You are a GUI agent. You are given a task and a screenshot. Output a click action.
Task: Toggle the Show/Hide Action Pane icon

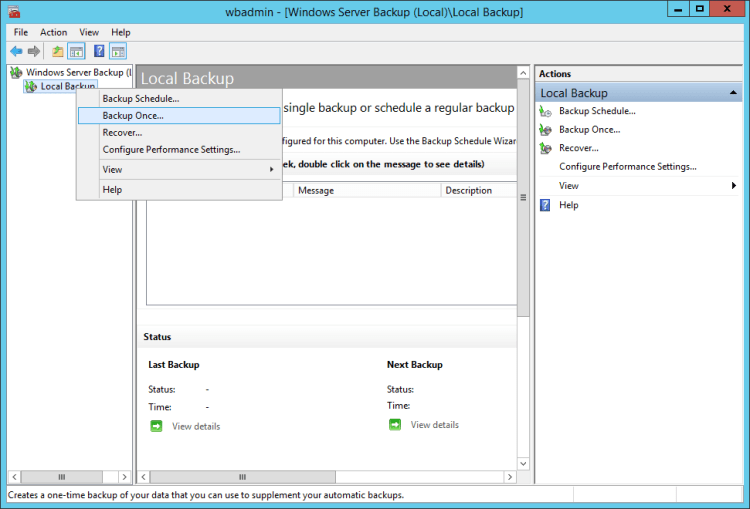(x=118, y=51)
